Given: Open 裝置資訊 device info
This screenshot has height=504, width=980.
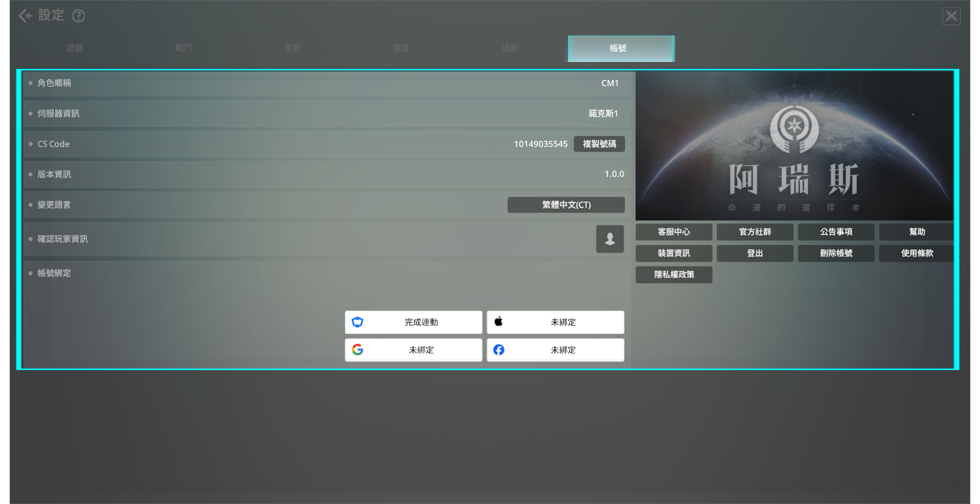Looking at the screenshot, I should pyautogui.click(x=674, y=253).
